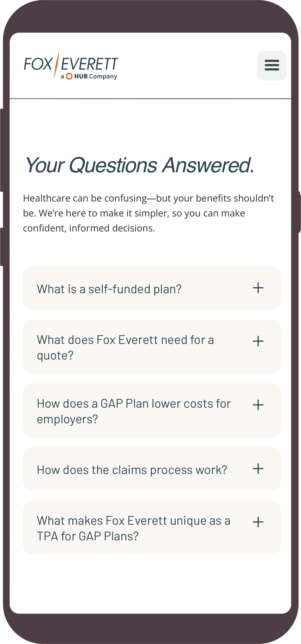Click plus icon for TPA uniqueness question
This screenshot has height=644, width=301.
[258, 522]
